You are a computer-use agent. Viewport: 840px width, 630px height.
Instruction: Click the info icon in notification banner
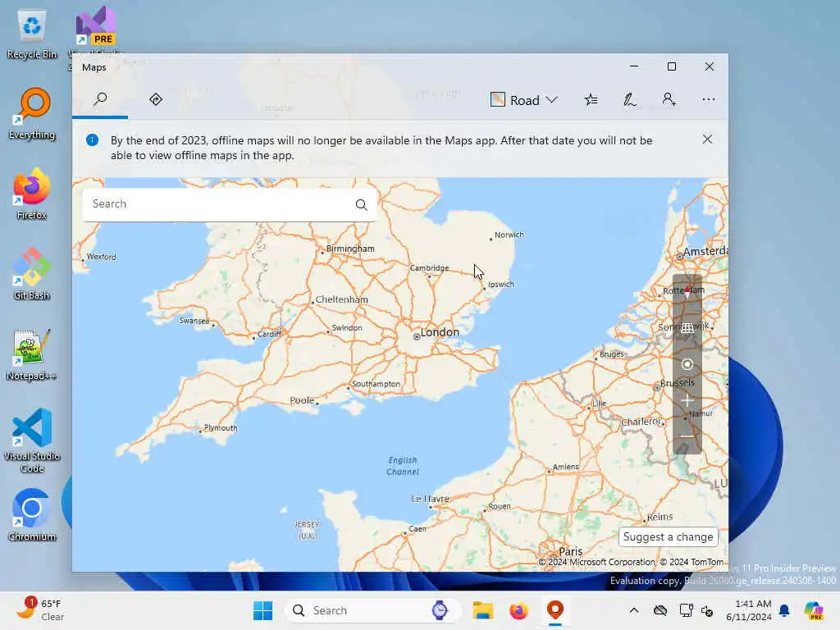tap(92, 139)
